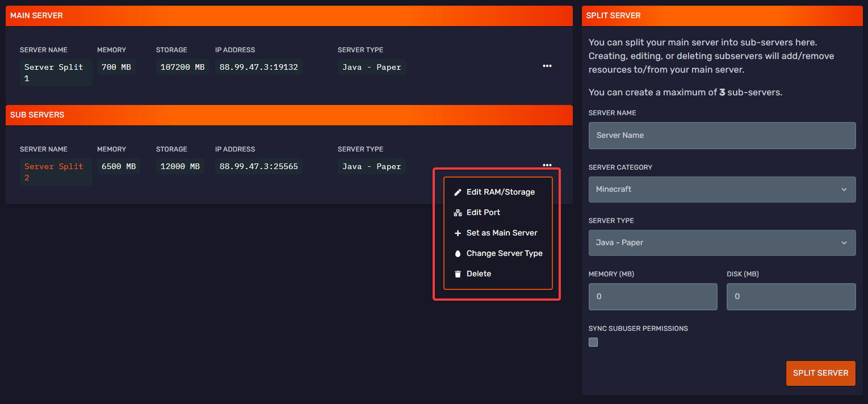
Task: Click the Disk (MB) input field
Action: [791, 296]
